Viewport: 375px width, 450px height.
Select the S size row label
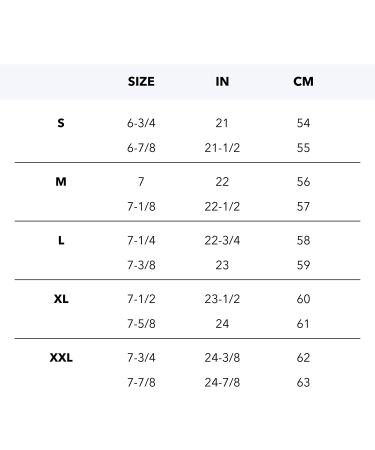coord(61,123)
